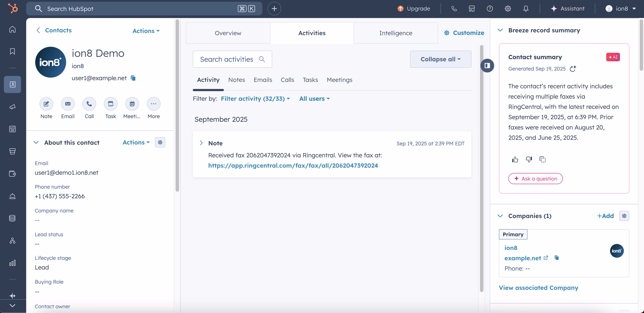Image resolution: width=644 pixels, height=313 pixels.
Task: Collapse the About this contact section
Action: point(36,142)
